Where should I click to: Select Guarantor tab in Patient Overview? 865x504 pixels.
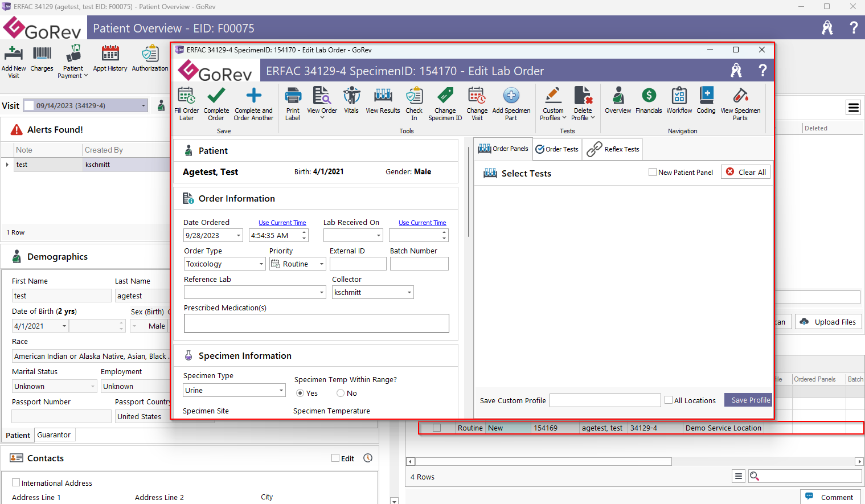pos(54,435)
